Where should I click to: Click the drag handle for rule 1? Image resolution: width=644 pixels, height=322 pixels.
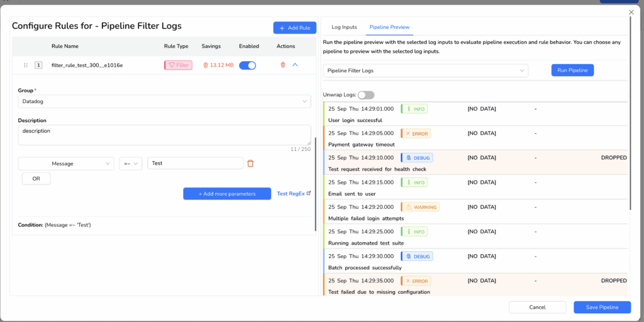click(x=26, y=65)
